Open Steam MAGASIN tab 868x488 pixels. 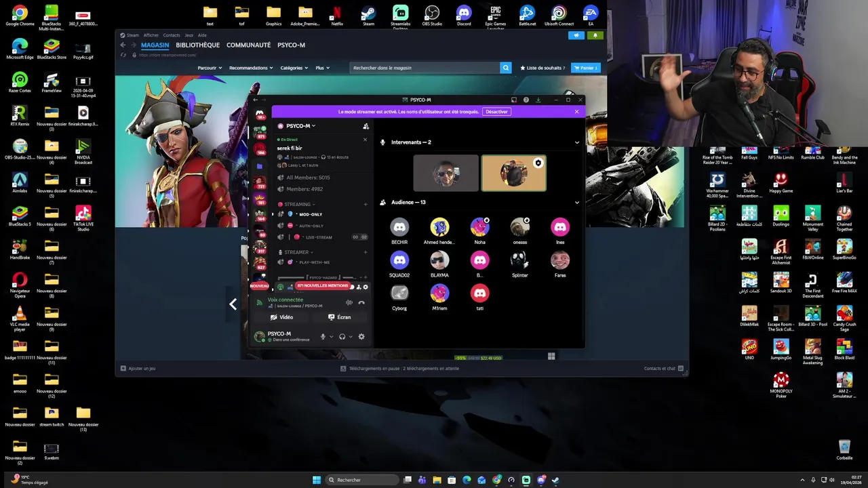(x=155, y=45)
